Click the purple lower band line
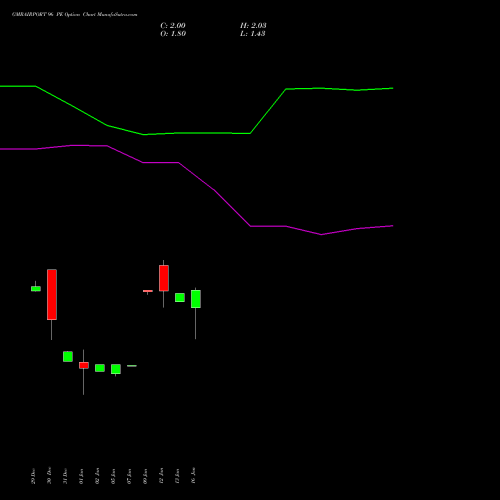The height and width of the screenshot is (500, 500). pos(197,177)
